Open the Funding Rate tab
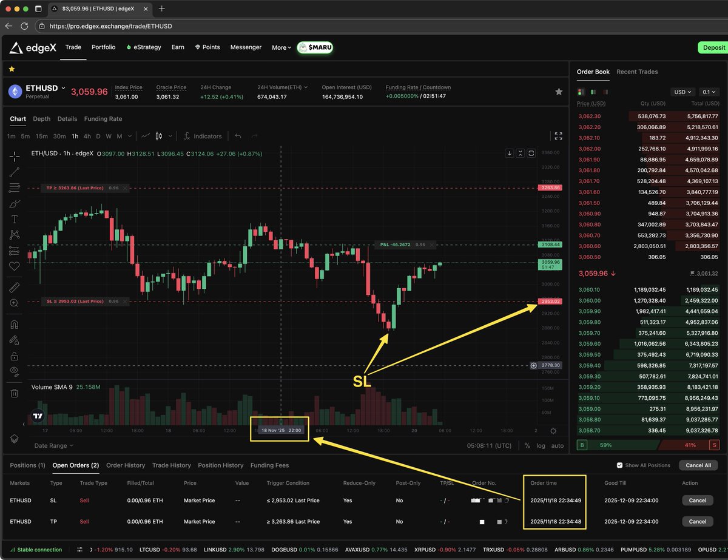The image size is (728, 560). coord(103,119)
